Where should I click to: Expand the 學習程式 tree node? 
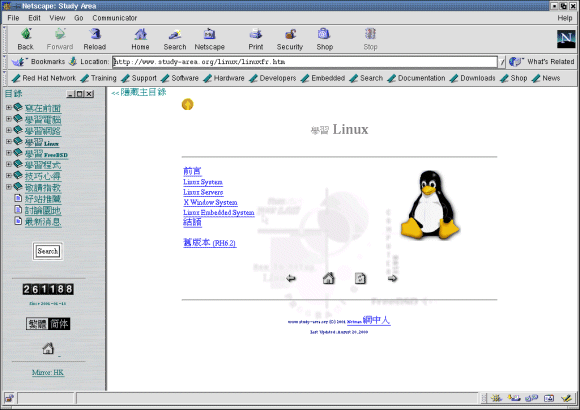9,164
